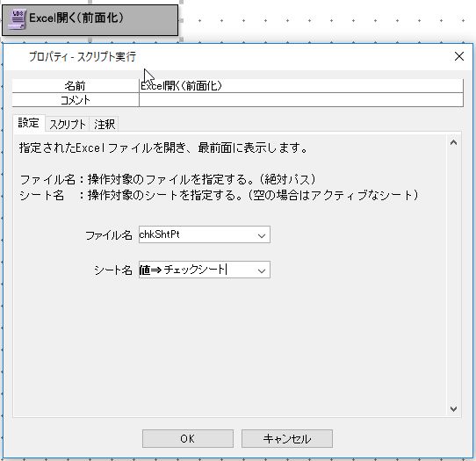Screen dimensions: 476x461
Task: Click the scroll down arrow in settings panel
Action: (453, 409)
